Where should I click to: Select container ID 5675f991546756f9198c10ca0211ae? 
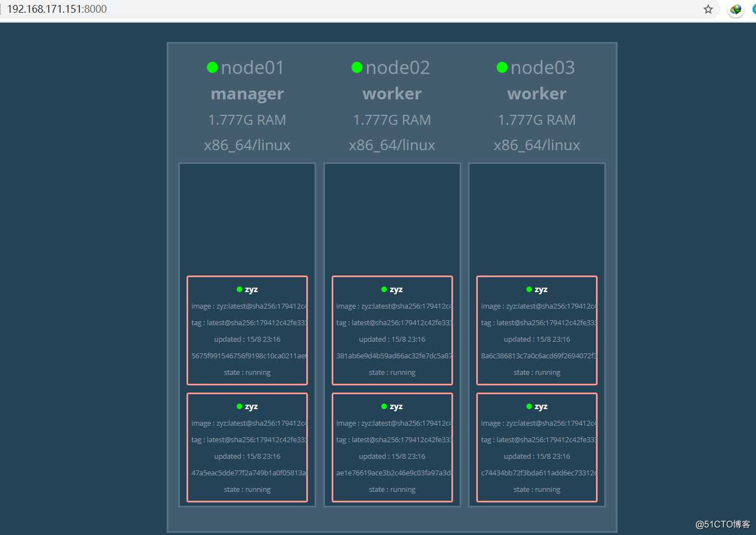(249, 356)
